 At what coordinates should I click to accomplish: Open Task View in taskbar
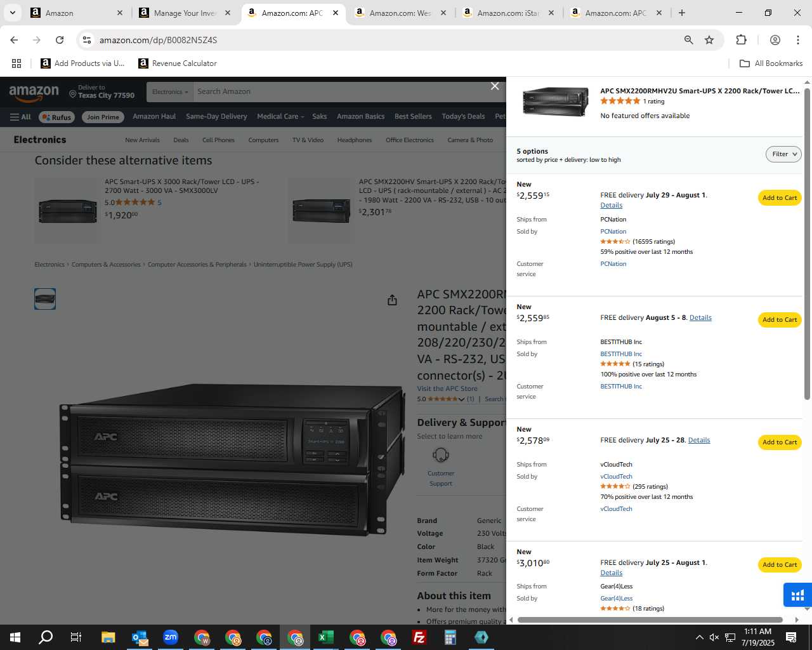pyautogui.click(x=76, y=637)
